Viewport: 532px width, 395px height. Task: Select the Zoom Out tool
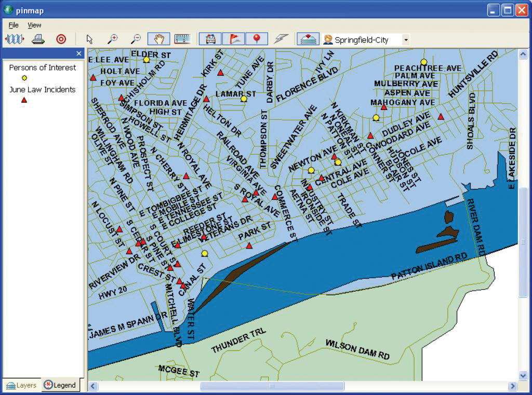pyautogui.click(x=136, y=38)
